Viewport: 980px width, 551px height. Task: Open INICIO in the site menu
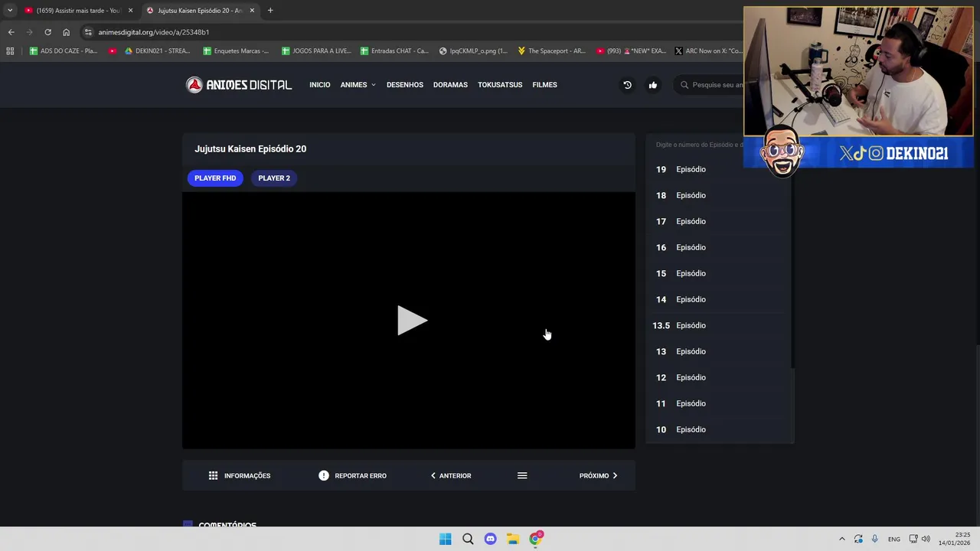(x=320, y=85)
